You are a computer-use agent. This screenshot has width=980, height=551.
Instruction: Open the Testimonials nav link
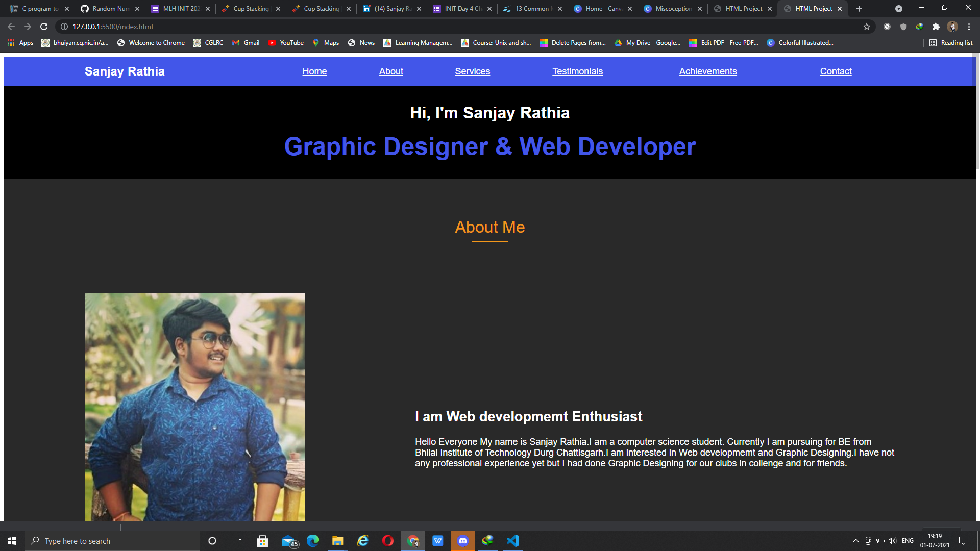coord(577,71)
